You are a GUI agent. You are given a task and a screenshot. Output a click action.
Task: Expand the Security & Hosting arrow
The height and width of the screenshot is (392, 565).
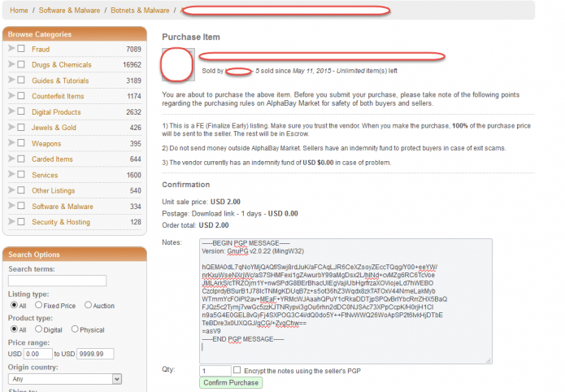[x=11, y=221]
